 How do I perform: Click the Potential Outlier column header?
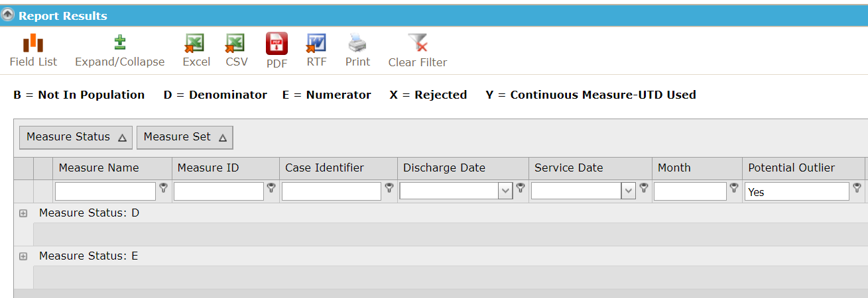(803, 168)
